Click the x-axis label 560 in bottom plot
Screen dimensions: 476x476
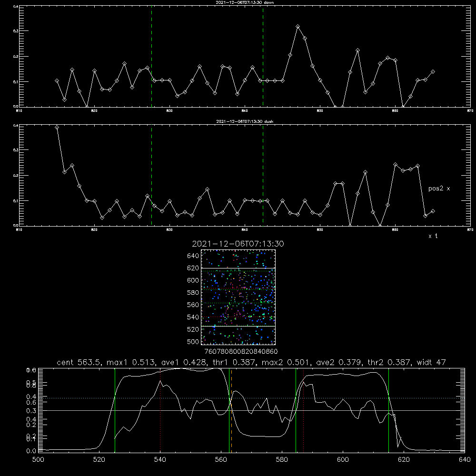(x=221, y=460)
